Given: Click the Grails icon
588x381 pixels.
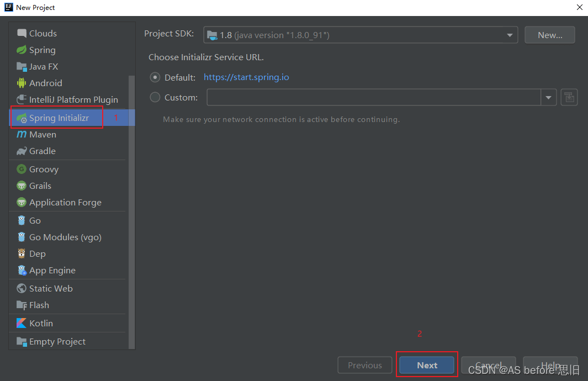Looking at the screenshot, I should pyautogui.click(x=22, y=186).
